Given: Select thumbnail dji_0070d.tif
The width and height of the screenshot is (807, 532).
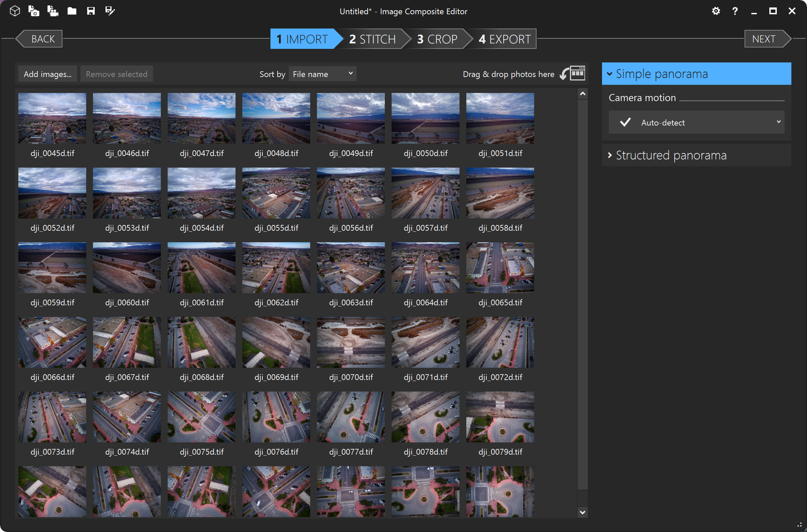Looking at the screenshot, I should click(x=351, y=342).
